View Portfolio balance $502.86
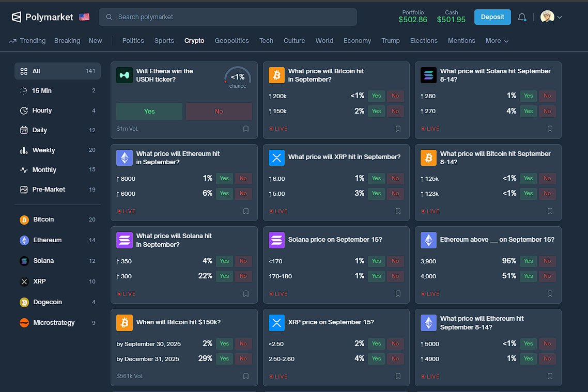 (x=413, y=17)
